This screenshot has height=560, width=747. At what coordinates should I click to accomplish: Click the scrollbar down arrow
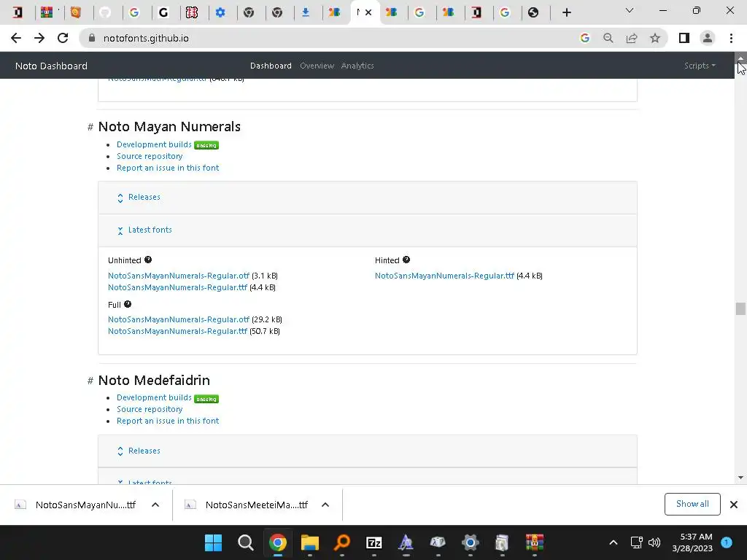pyautogui.click(x=740, y=478)
